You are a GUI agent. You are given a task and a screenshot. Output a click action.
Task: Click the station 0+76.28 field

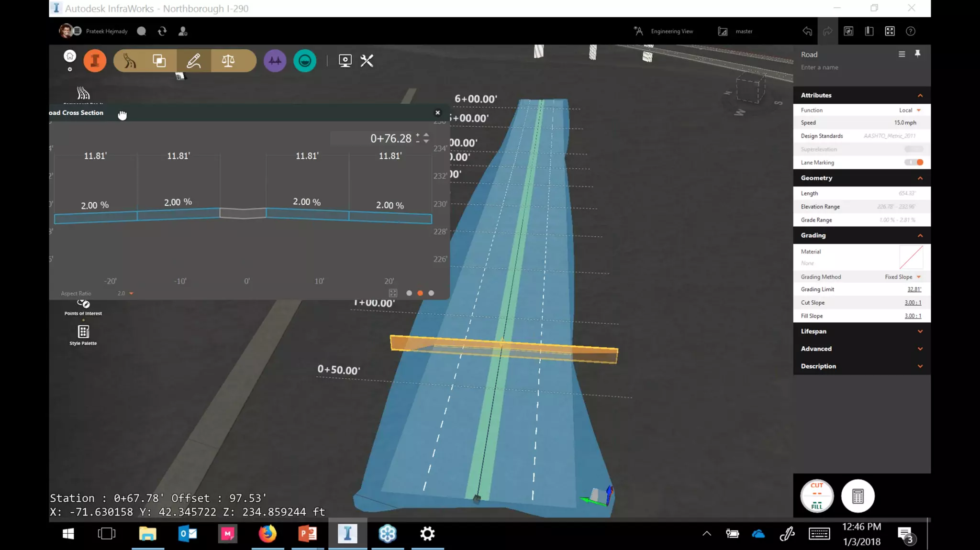[372, 138]
